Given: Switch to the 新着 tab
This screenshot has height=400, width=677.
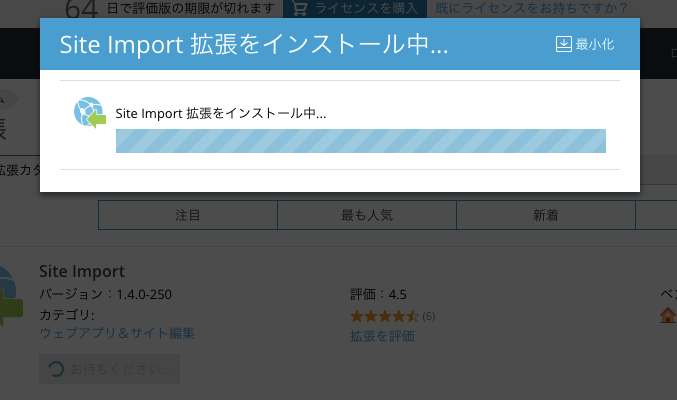Looking at the screenshot, I should click(546, 215).
